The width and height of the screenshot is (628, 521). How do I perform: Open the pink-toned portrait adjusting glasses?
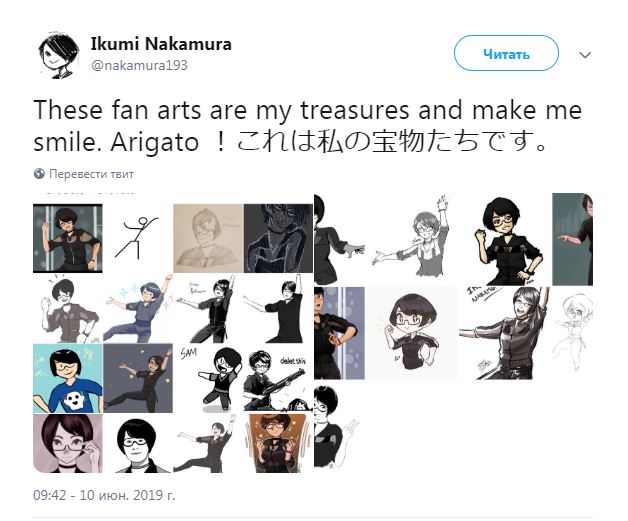pos(68,443)
